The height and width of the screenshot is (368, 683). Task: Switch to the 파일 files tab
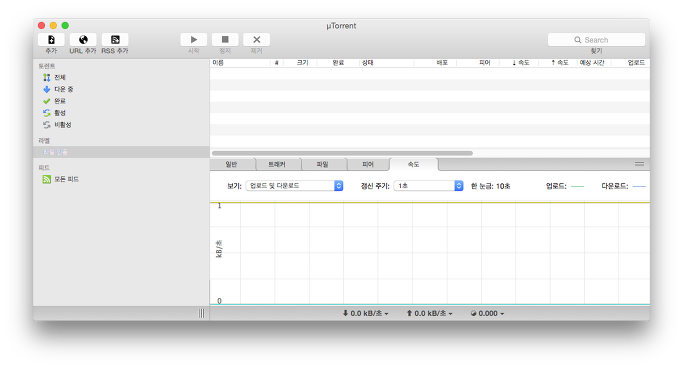(x=322, y=164)
